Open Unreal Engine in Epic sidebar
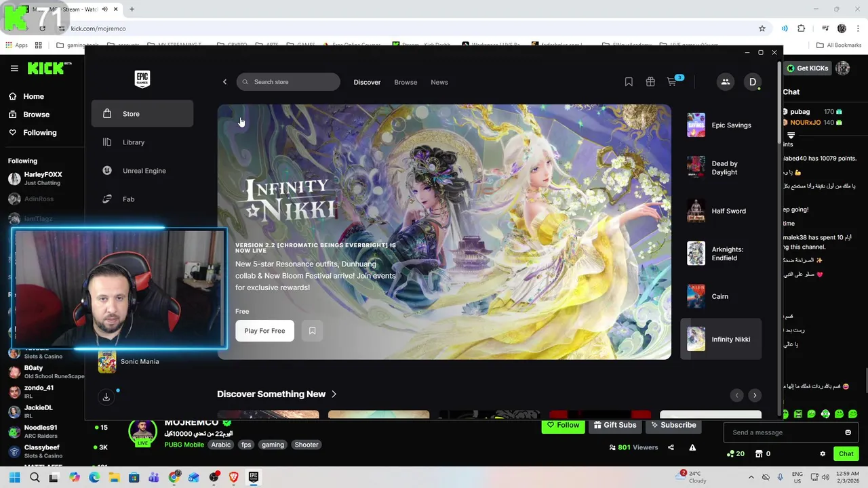868x488 pixels. [142, 171]
